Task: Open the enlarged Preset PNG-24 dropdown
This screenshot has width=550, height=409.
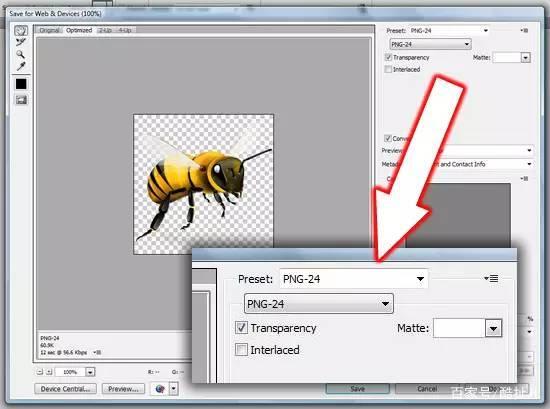Action: pos(353,279)
